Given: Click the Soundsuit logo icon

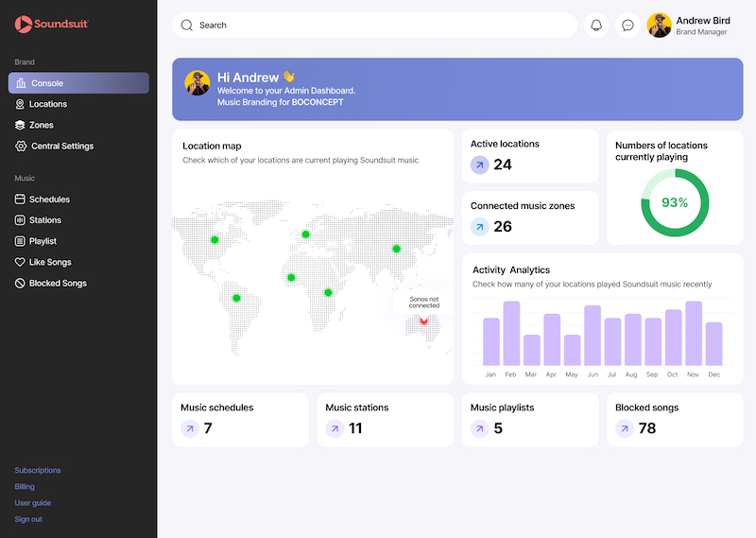Looking at the screenshot, I should 23,25.
